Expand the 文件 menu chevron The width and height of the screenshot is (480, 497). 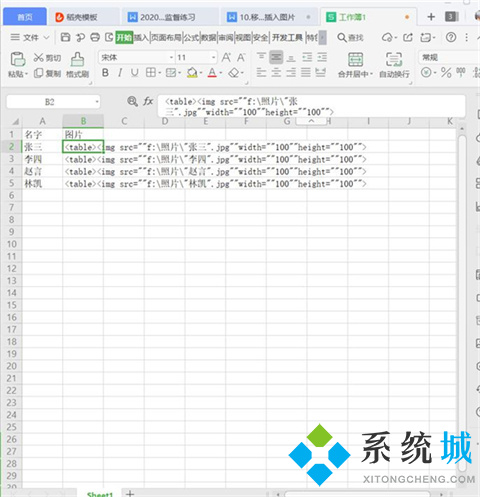47,37
